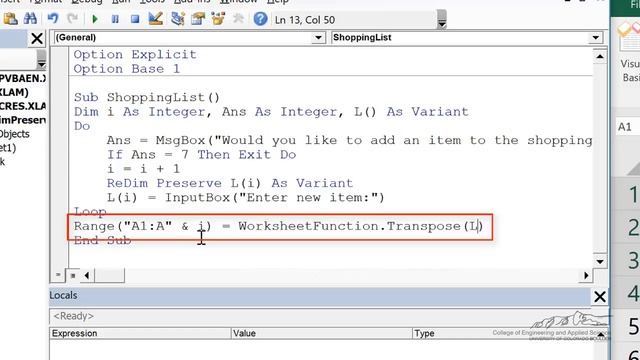Click the Redo arrow icon
The width and height of the screenshot is (640, 360).
73,19
